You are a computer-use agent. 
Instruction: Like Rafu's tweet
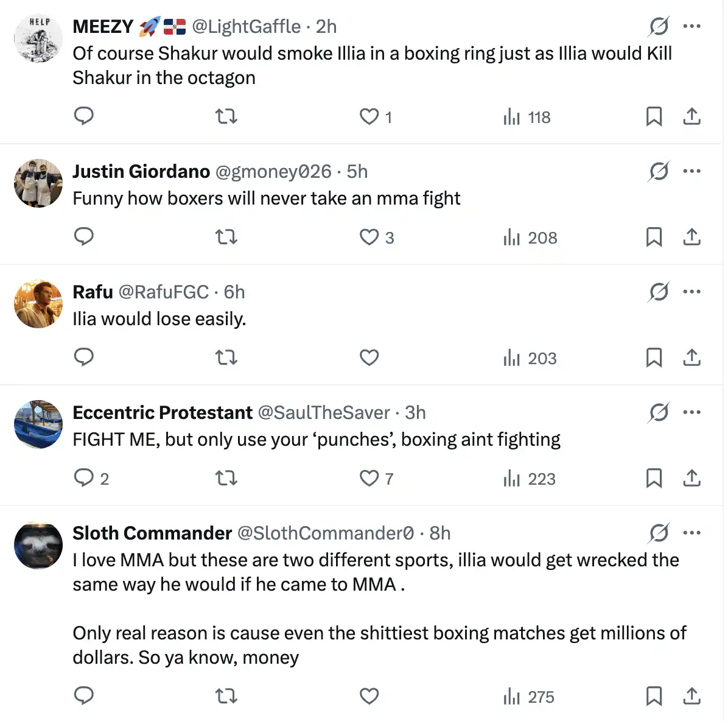(x=369, y=357)
